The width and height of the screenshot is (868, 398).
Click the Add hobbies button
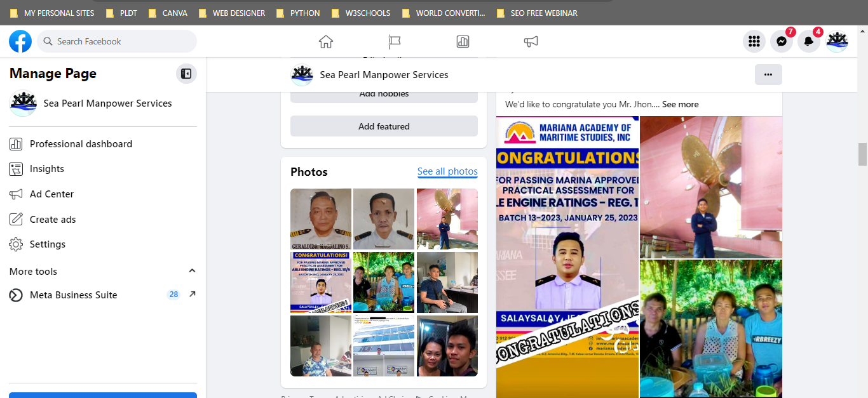coord(384,95)
